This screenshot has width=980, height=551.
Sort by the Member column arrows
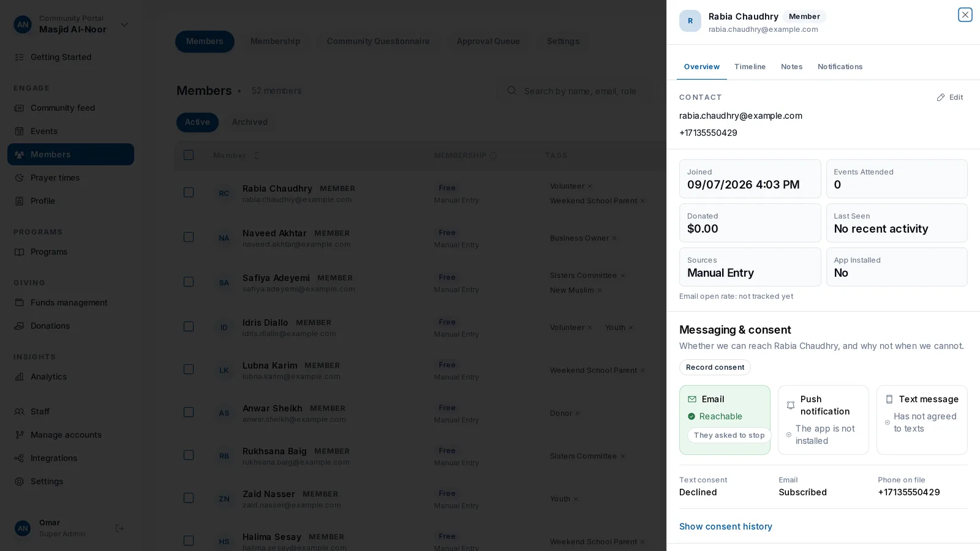[257, 156]
